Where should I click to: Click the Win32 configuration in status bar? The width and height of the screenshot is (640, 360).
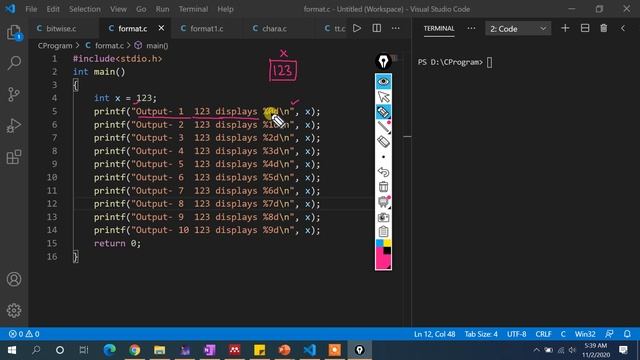tap(585, 334)
